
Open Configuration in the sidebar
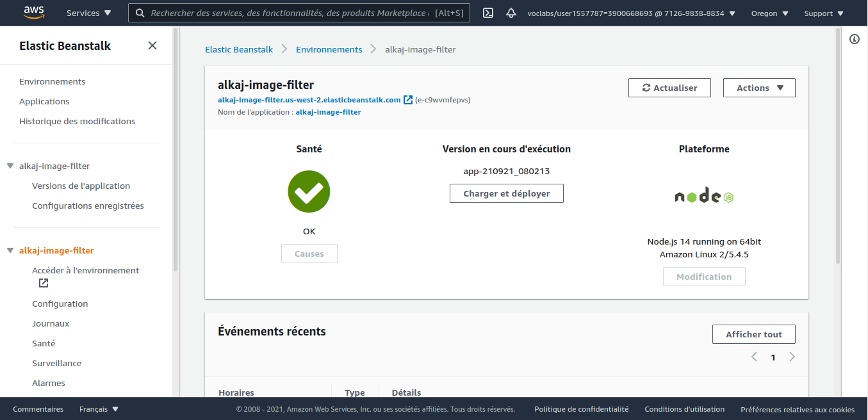60,303
